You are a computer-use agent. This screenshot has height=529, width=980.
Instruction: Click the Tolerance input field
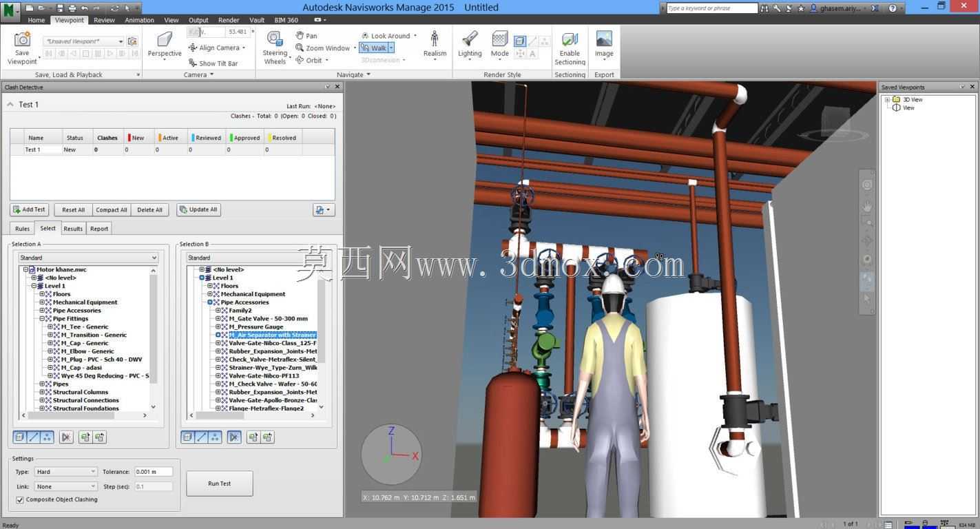154,472
